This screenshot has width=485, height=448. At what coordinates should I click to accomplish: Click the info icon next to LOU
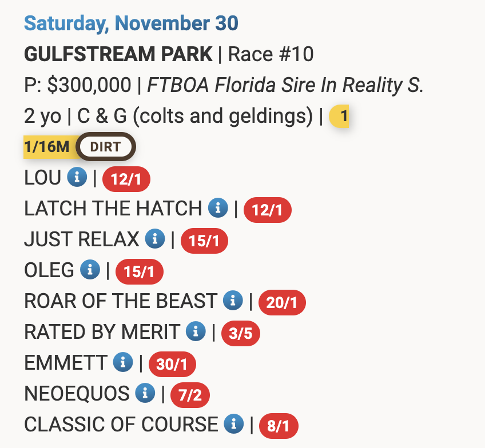[77, 178]
